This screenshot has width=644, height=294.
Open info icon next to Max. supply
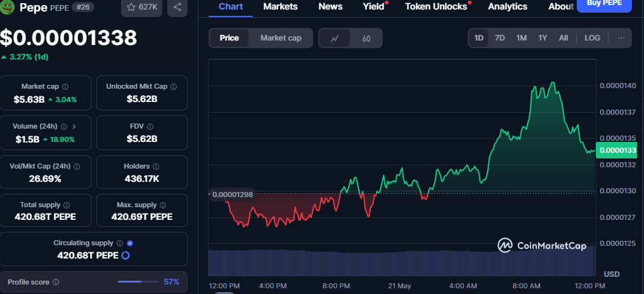(x=163, y=205)
